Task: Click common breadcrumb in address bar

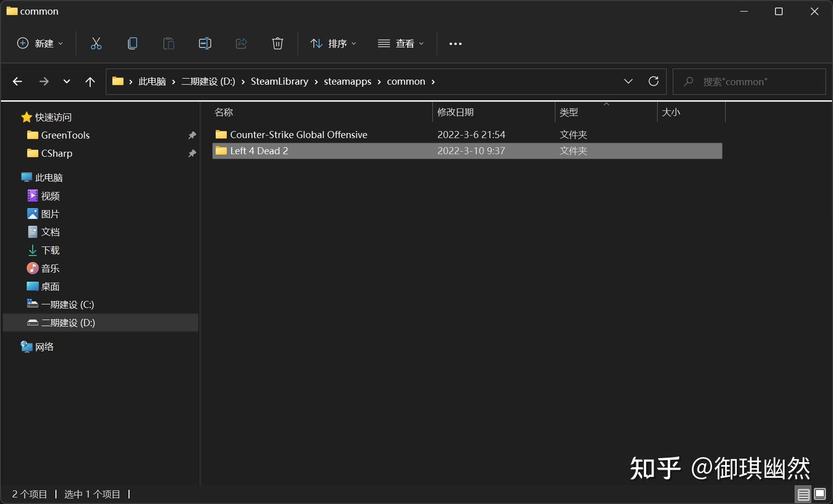Action: tap(406, 82)
